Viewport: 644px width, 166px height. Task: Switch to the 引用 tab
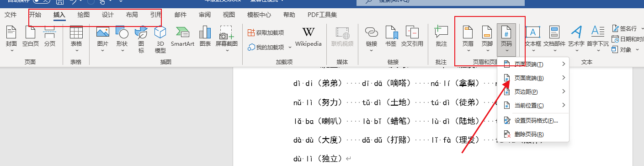pyautogui.click(x=156, y=15)
